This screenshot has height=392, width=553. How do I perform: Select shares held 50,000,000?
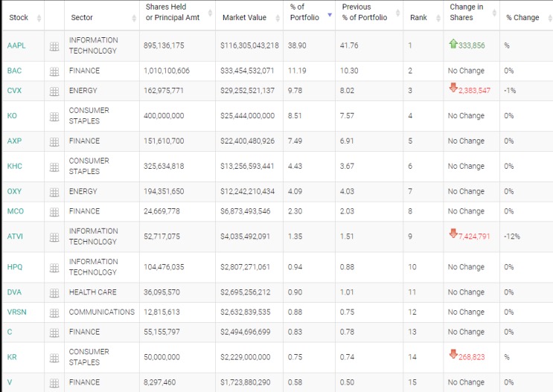click(162, 357)
